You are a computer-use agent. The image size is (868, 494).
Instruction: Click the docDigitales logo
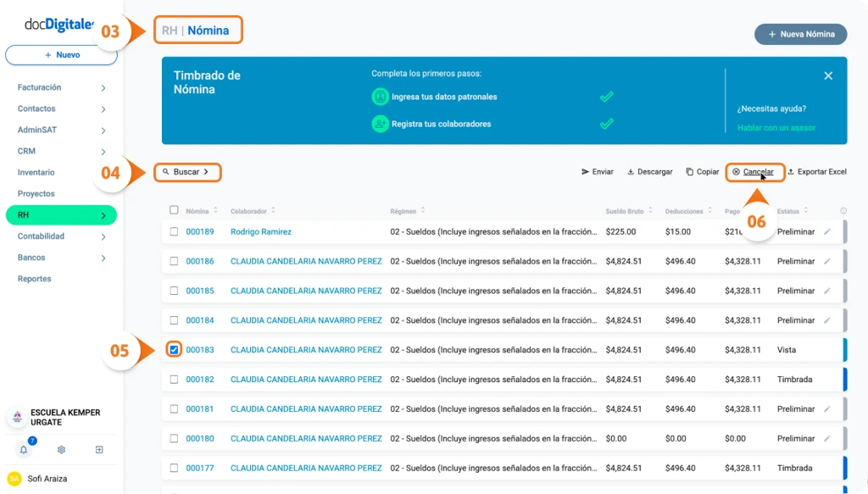click(x=59, y=25)
